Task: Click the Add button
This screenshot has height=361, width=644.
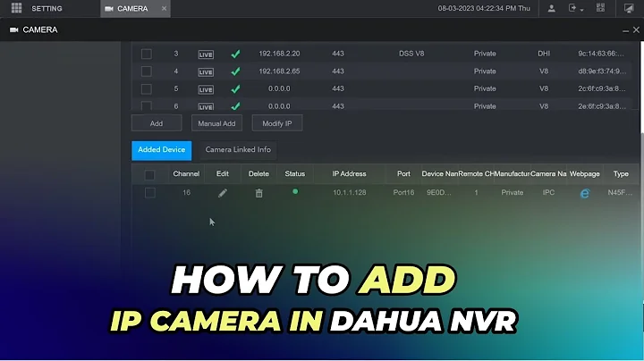Action: 157,123
